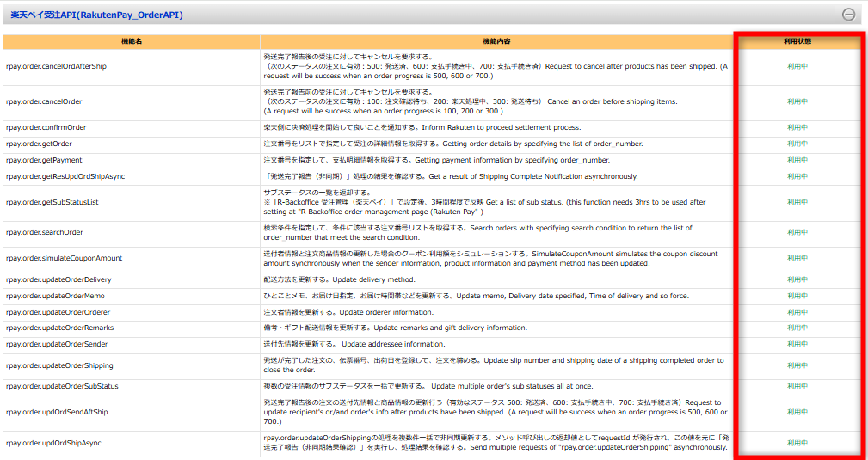Image resolution: width=868 pixels, height=460 pixels.
Task: Select rpay.order.simulateCouponAmount function name
Action: pos(64,258)
